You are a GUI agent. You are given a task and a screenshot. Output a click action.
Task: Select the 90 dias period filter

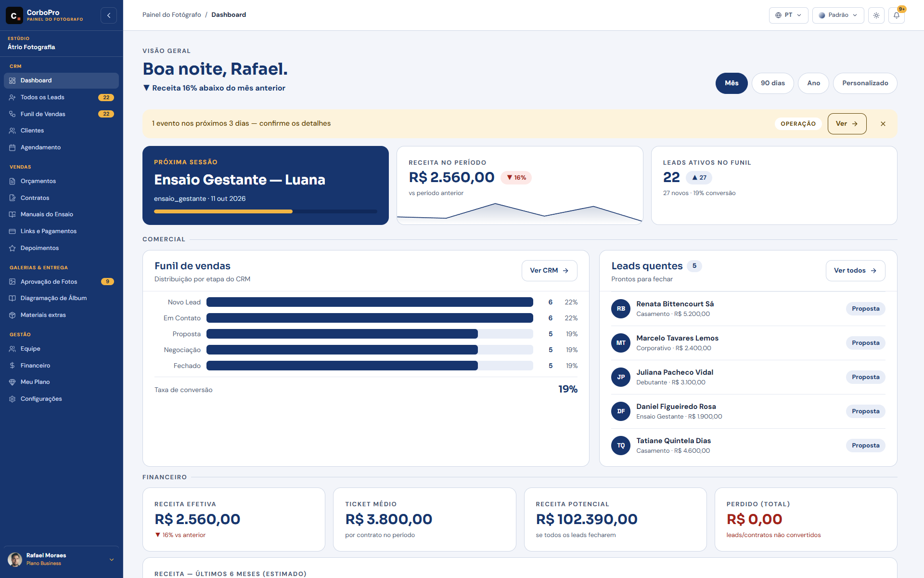(x=773, y=83)
